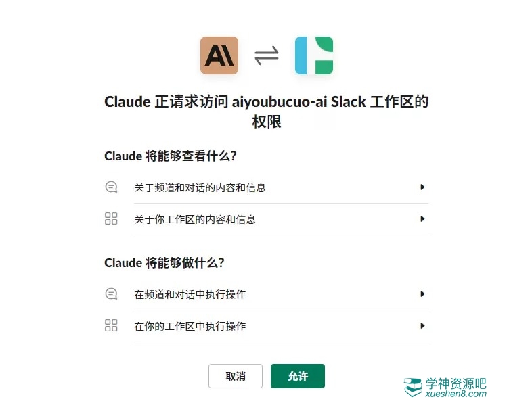
Task: Expand arrow for 在你的工作区中执行操作
Action: (422, 326)
